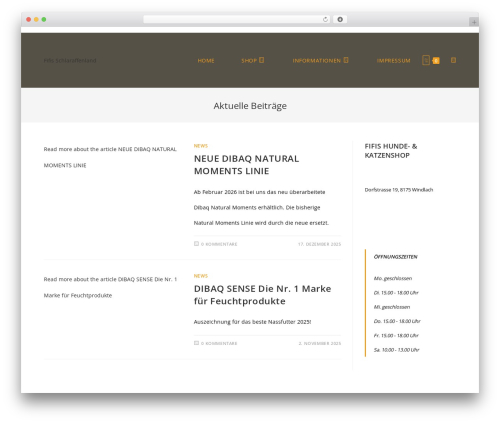This screenshot has width=500, height=423.
Task: Open DIBAQ SENSE Die Nr. 1 Marke title
Action: tap(263, 295)
